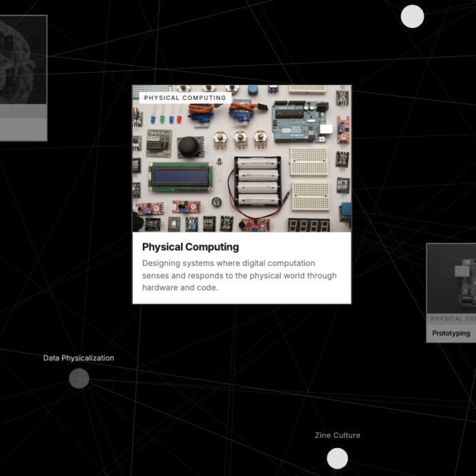Click the Physical Computing card title
This screenshot has height=476, width=476.
click(x=190, y=247)
